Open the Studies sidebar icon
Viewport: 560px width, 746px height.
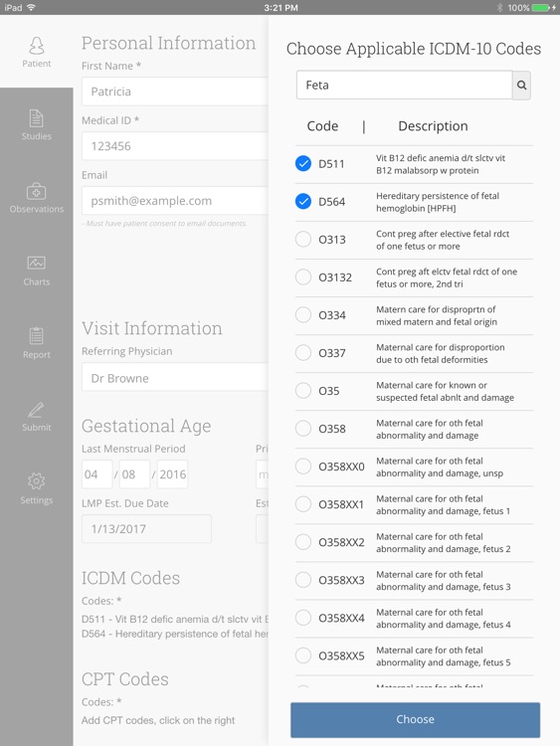click(x=36, y=118)
